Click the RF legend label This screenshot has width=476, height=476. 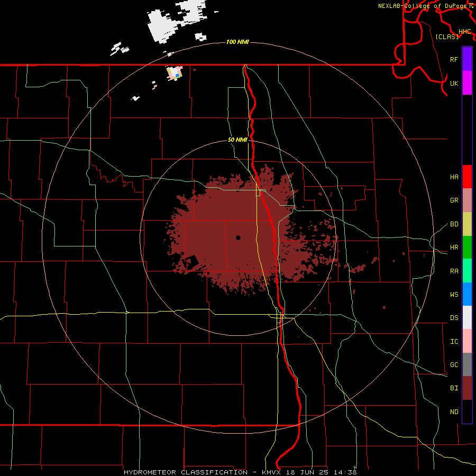pyautogui.click(x=454, y=59)
